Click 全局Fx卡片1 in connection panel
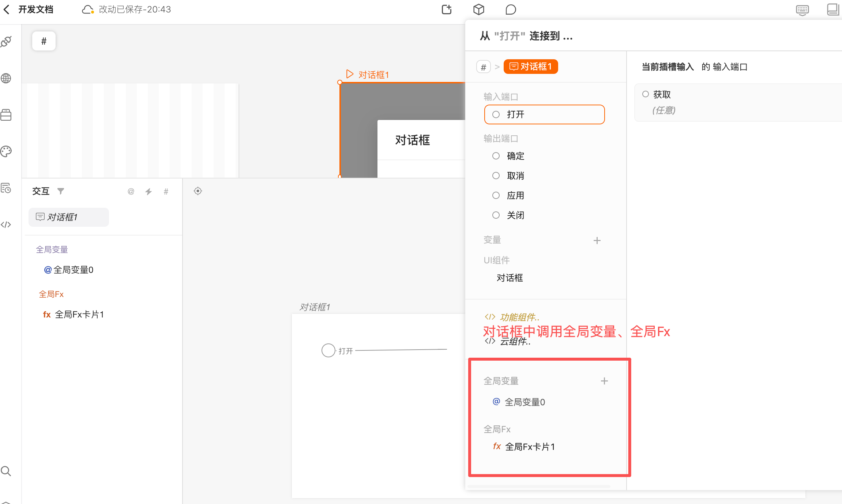842x504 pixels. pyautogui.click(x=530, y=447)
